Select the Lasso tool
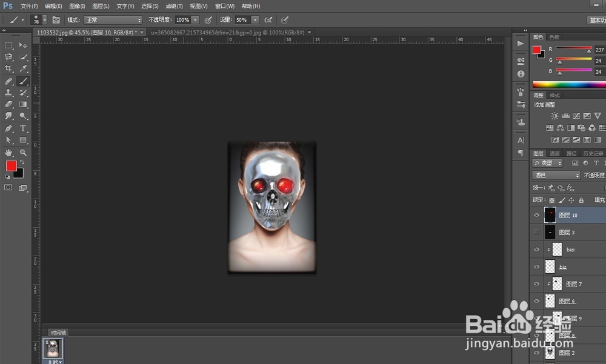This screenshot has width=606, height=364. (x=8, y=57)
